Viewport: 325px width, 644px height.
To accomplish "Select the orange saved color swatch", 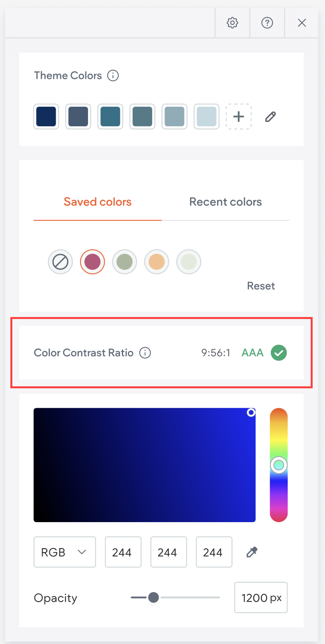I will point(157,262).
